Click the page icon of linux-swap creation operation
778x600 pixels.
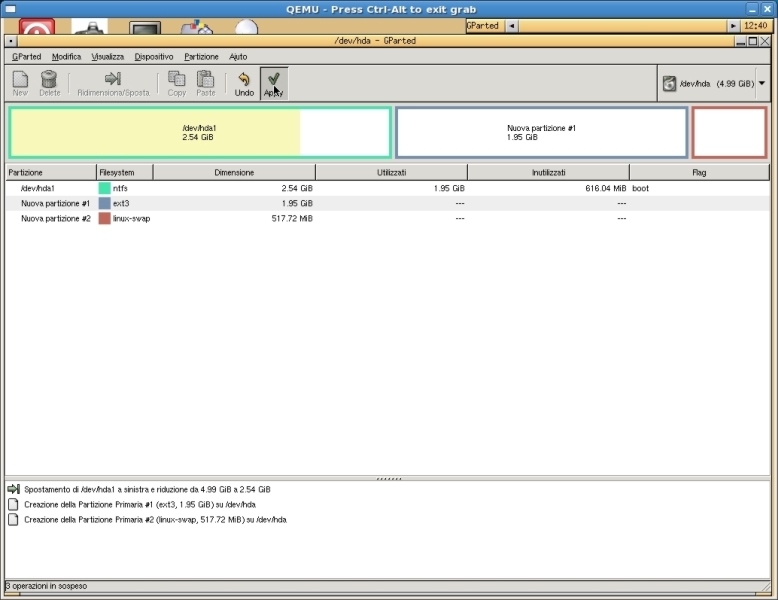coord(13,520)
